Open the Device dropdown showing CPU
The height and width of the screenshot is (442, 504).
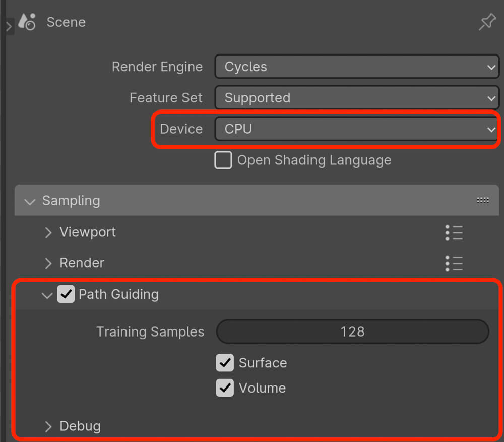pyautogui.click(x=356, y=129)
